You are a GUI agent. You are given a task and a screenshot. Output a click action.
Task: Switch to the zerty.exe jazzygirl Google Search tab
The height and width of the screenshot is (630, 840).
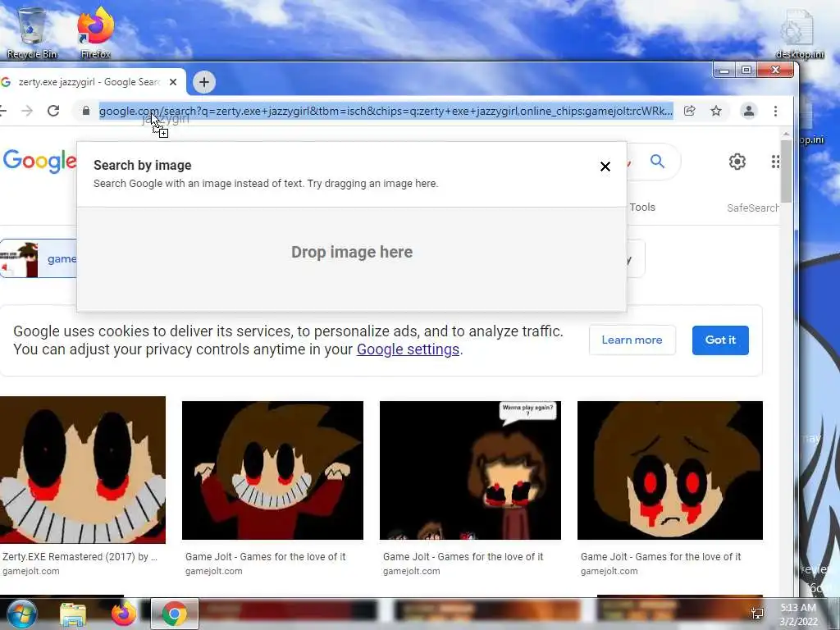(89, 82)
